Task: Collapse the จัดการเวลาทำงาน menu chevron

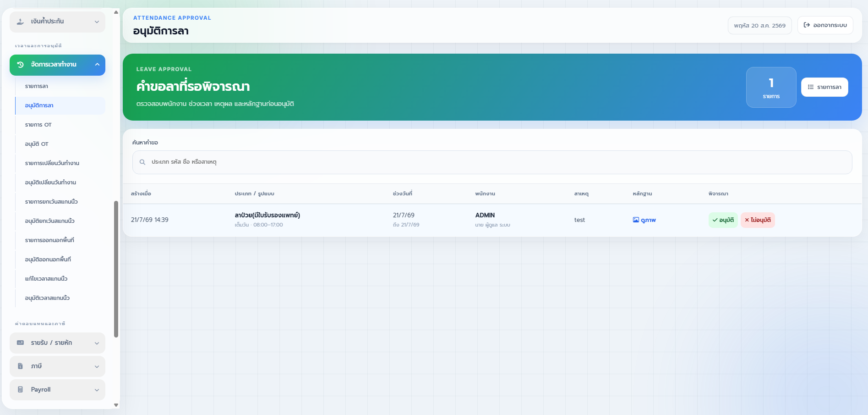Action: (x=97, y=65)
